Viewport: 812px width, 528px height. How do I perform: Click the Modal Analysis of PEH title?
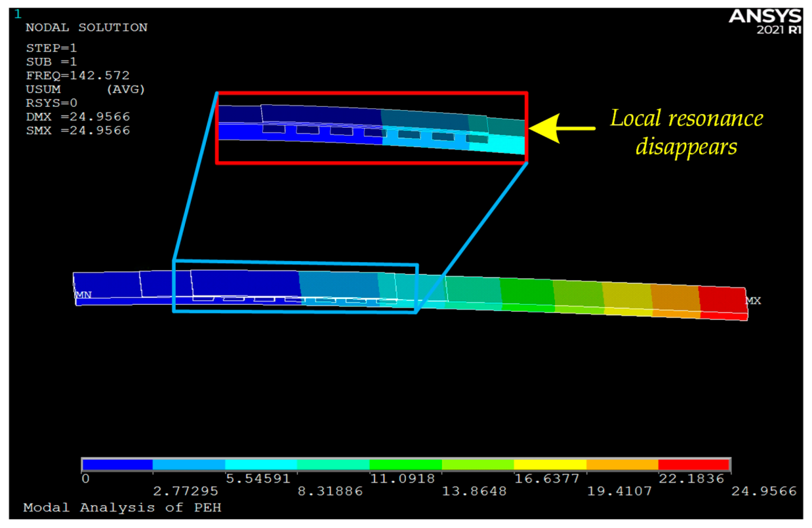[x=122, y=507]
